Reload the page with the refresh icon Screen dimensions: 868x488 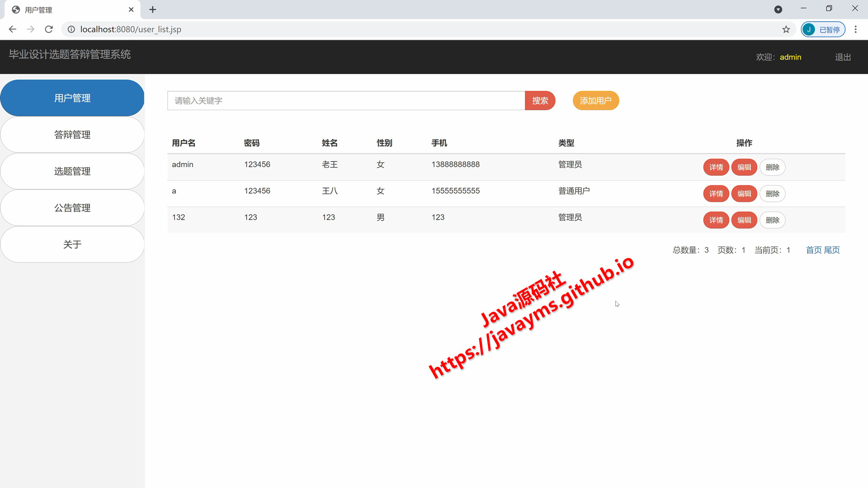[49, 29]
